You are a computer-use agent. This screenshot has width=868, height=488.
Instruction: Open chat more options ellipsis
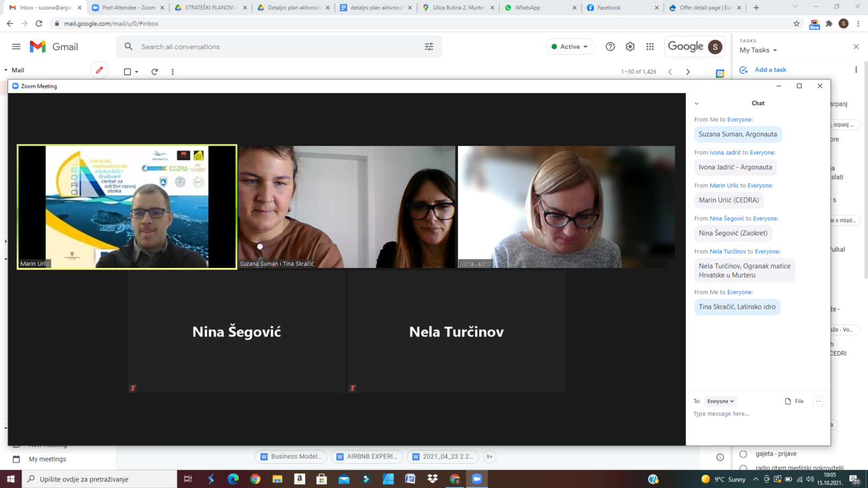click(x=818, y=401)
